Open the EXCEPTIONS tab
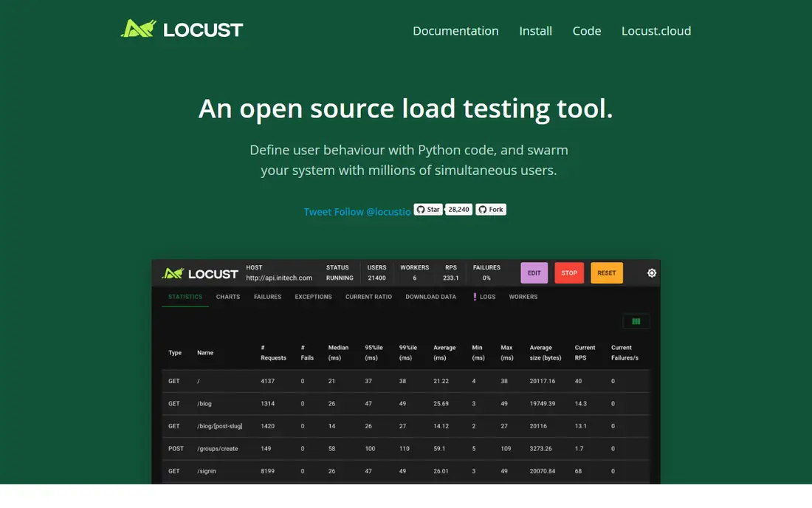The width and height of the screenshot is (812, 508). 313,297
